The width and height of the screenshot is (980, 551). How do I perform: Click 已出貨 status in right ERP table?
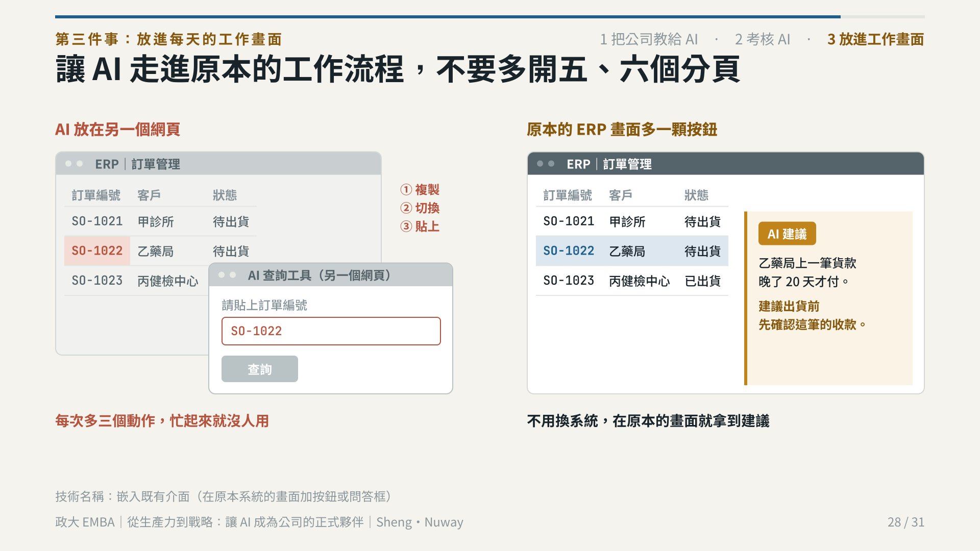pos(703,281)
